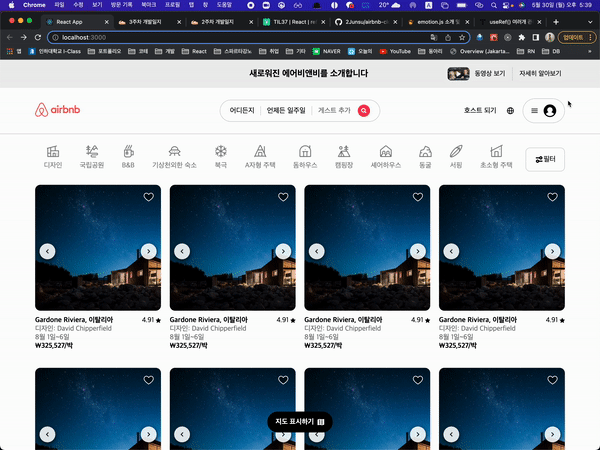Show previous photo on first listing
600x450 pixels.
47,251
